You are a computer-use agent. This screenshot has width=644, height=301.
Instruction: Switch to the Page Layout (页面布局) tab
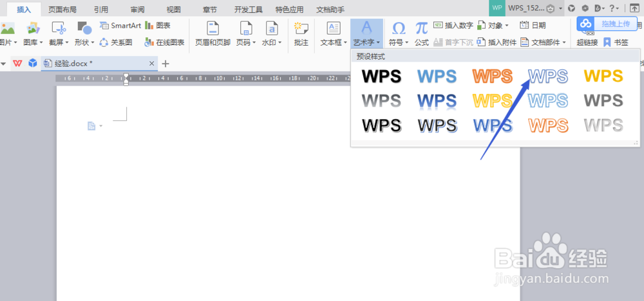tap(62, 10)
